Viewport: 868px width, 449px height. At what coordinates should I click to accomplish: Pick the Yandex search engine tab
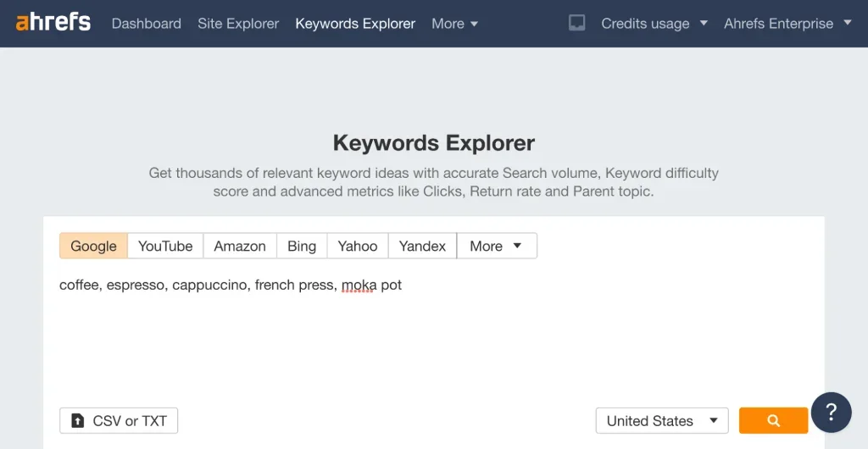pyautogui.click(x=422, y=246)
